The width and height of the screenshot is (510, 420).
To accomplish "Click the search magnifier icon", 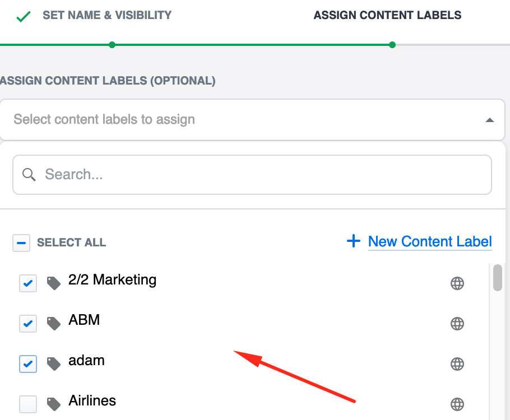I will (x=29, y=175).
